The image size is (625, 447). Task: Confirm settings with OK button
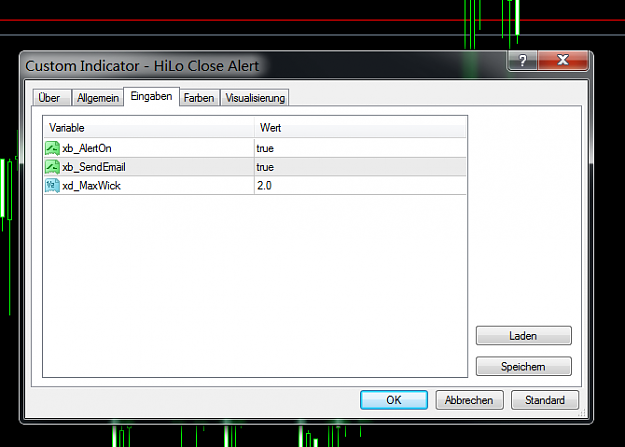coord(394,400)
